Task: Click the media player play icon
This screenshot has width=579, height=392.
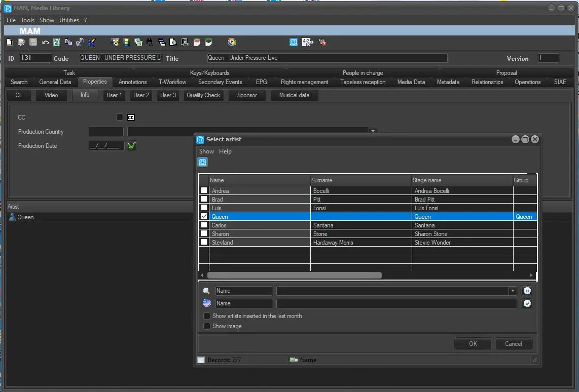Action: pyautogui.click(x=232, y=43)
